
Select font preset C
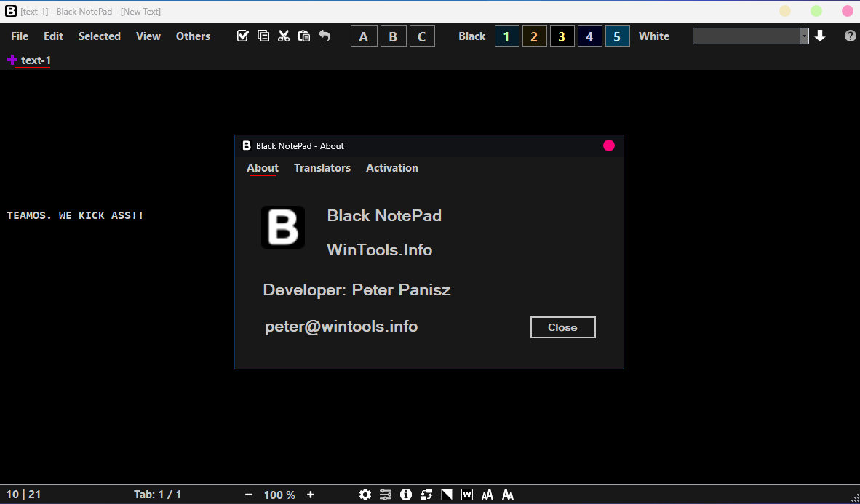pyautogui.click(x=422, y=36)
